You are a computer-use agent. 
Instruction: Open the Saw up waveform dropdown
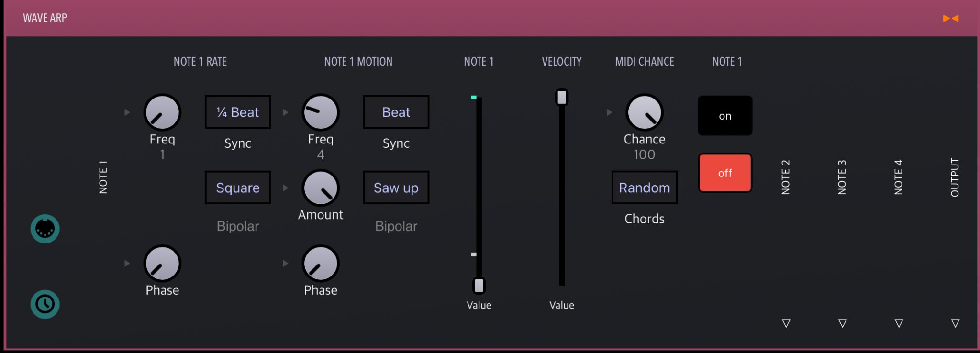coord(396,188)
